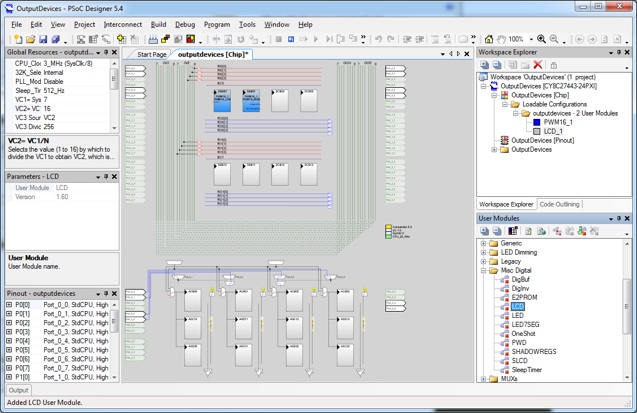Open document tab list dropdown arrow

pos(443,54)
